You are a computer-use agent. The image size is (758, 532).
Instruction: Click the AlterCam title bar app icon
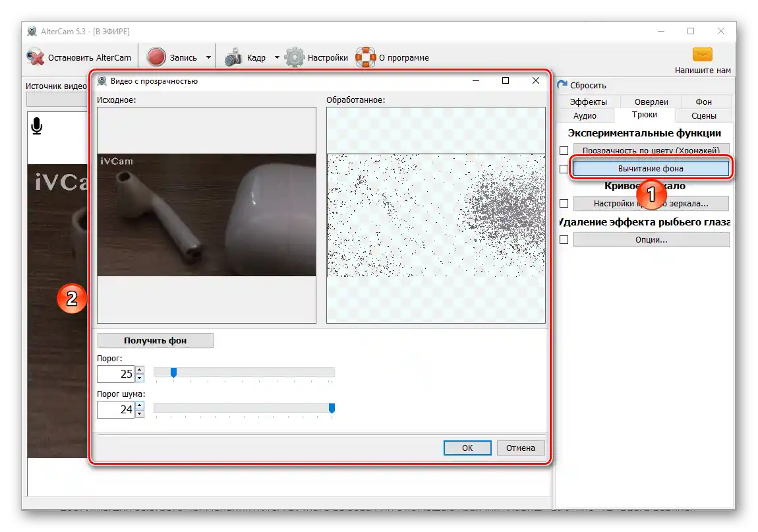(32, 31)
